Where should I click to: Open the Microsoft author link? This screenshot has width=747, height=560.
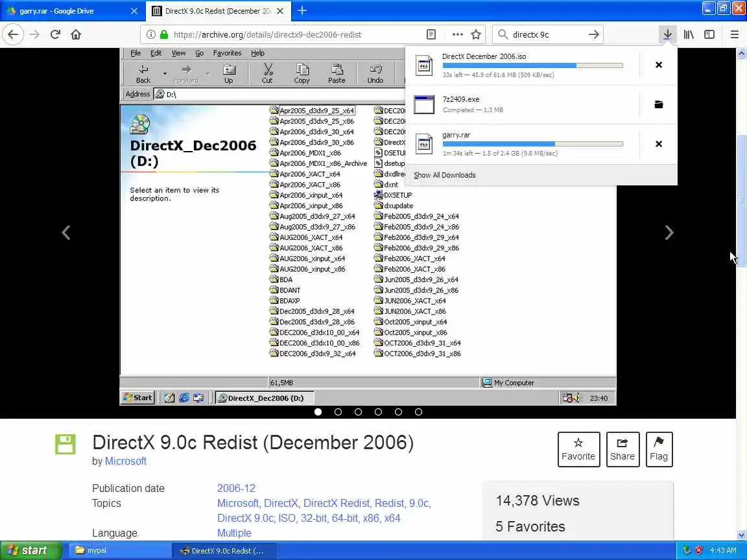click(x=125, y=461)
